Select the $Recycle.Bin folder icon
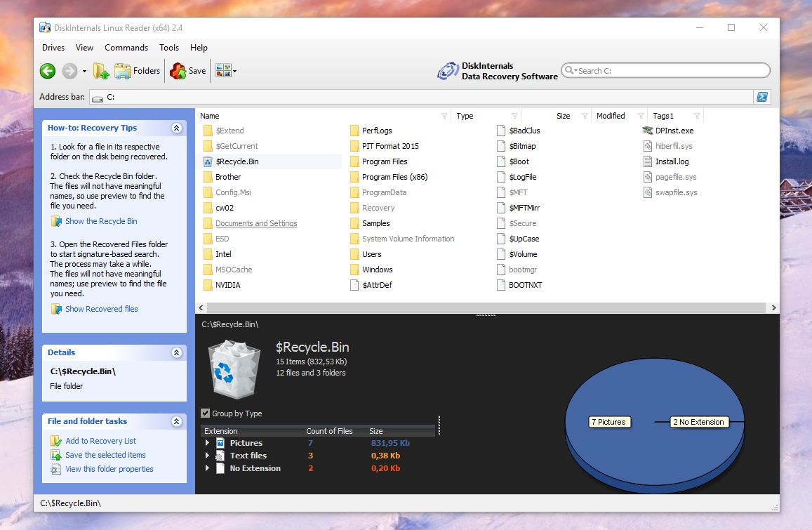The width and height of the screenshot is (812, 530). (208, 161)
